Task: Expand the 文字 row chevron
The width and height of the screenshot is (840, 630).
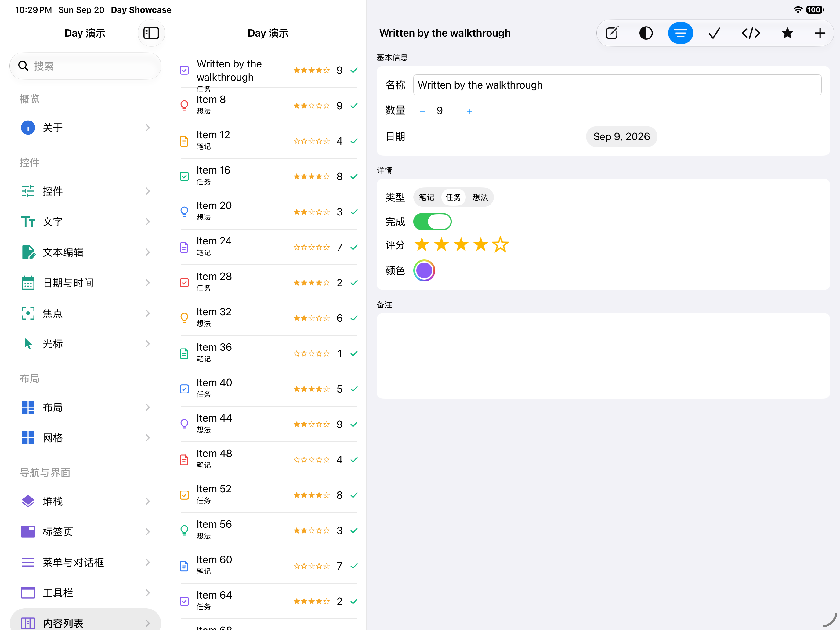Action: point(147,221)
